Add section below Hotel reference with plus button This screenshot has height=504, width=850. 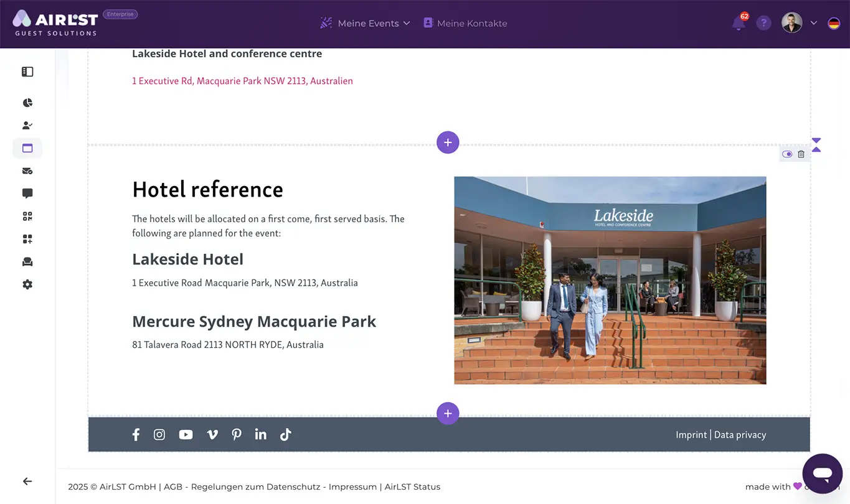coord(448,413)
